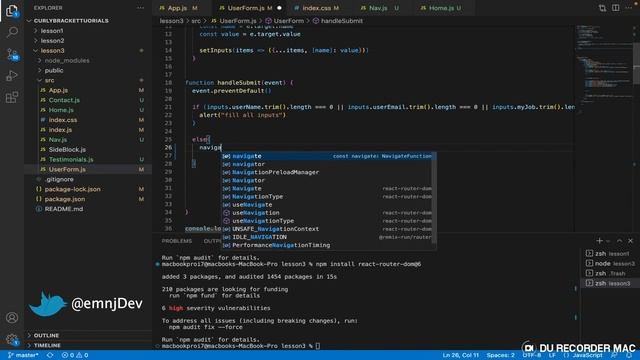Click Ln 26, Col 11 cursor position indicator

pyautogui.click(x=460, y=355)
